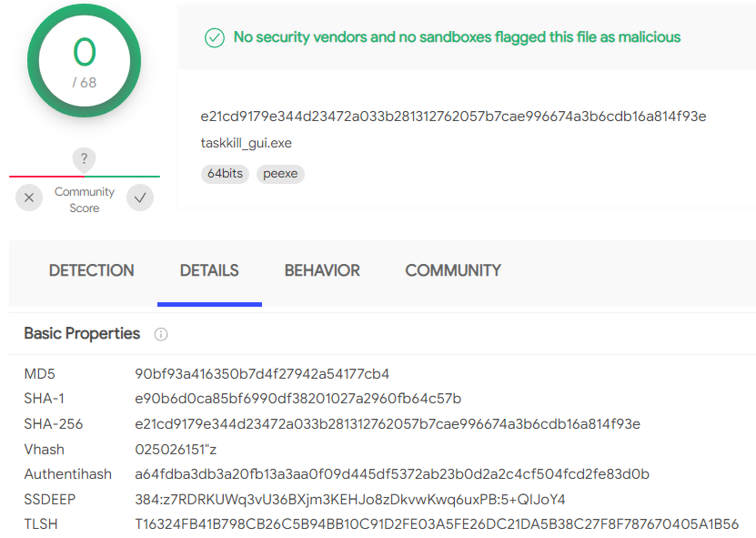Image resolution: width=756 pixels, height=538 pixels.
Task: Click the SSDEEP hash value
Action: coord(350,500)
